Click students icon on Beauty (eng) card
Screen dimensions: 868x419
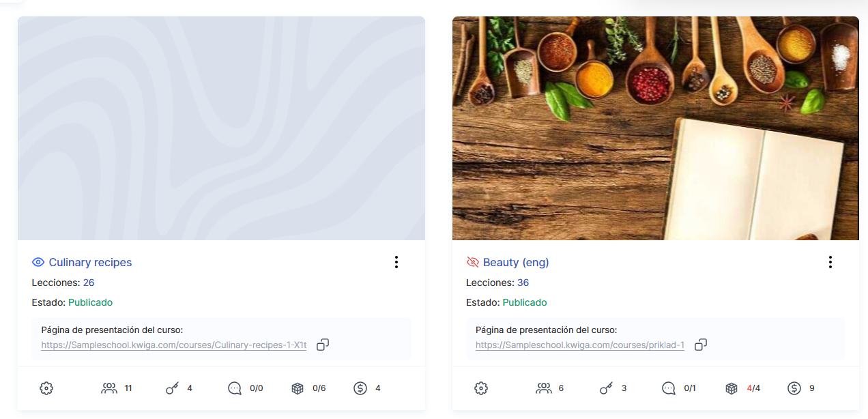(544, 388)
